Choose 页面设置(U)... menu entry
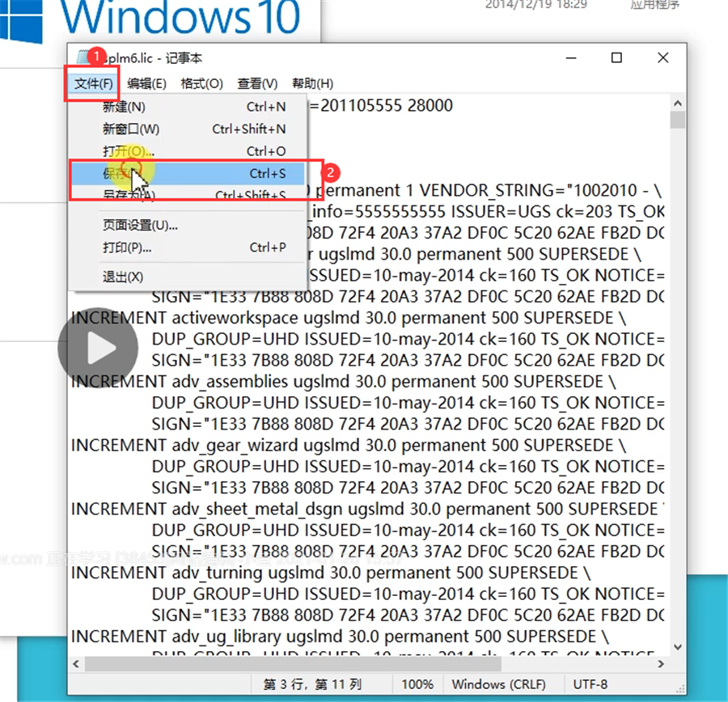Viewport: 728px width, 702px height. click(x=188, y=226)
